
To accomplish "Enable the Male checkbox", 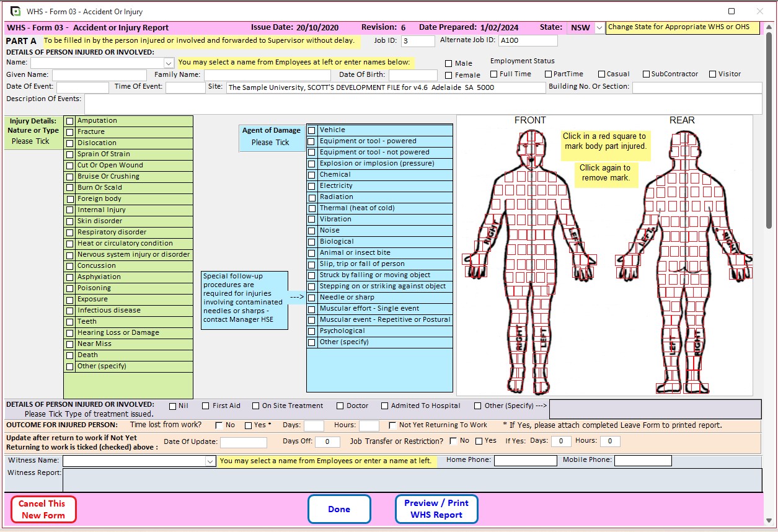I will tap(448, 63).
